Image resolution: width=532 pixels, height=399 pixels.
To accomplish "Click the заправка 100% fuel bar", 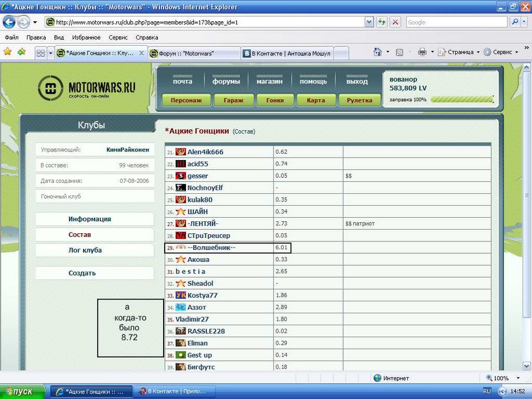I will click(462, 99).
